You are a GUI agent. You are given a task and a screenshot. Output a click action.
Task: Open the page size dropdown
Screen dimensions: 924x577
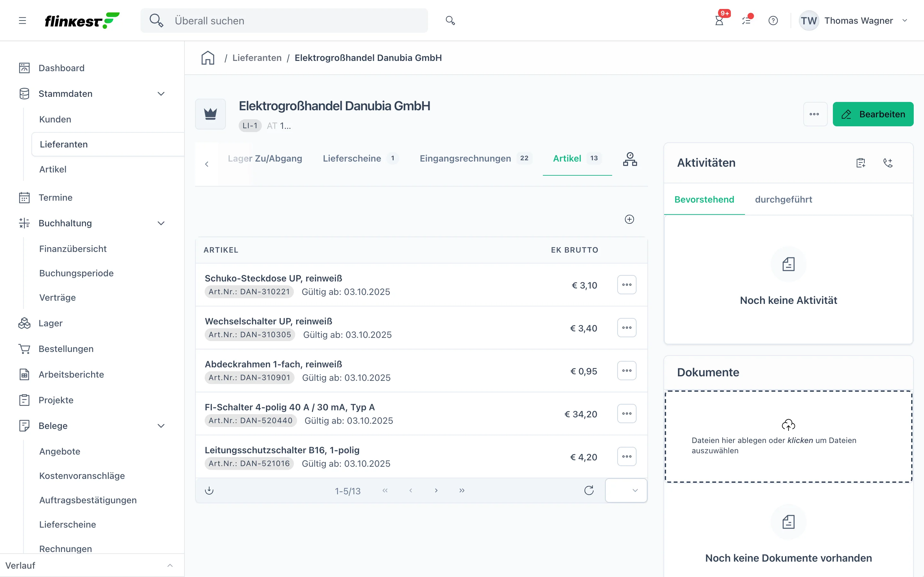pos(626,490)
